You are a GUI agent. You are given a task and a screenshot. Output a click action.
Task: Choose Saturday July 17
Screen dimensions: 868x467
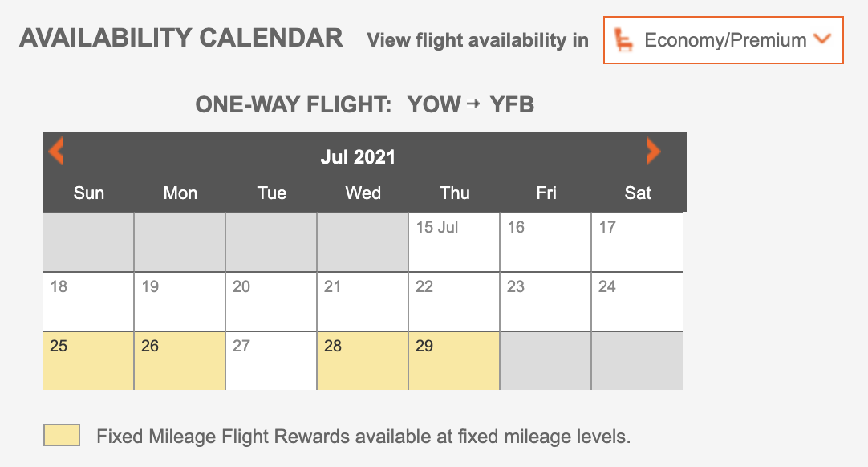(637, 242)
